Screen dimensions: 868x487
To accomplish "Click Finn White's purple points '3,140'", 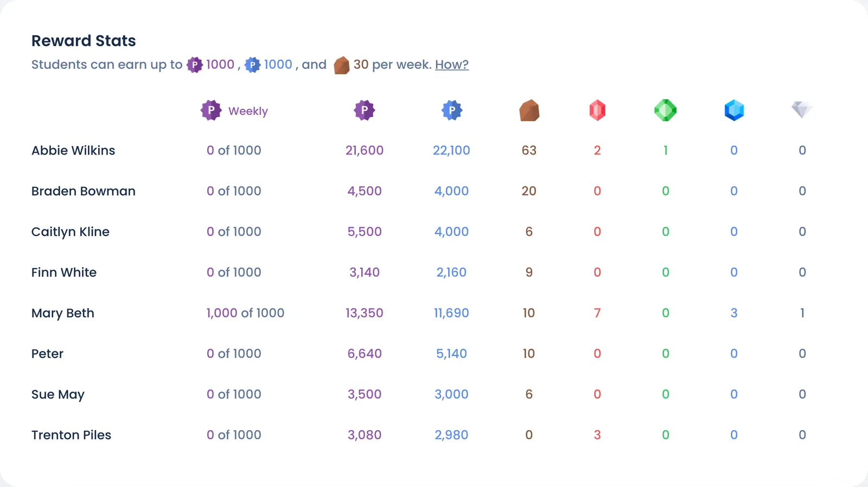I will pos(365,272).
